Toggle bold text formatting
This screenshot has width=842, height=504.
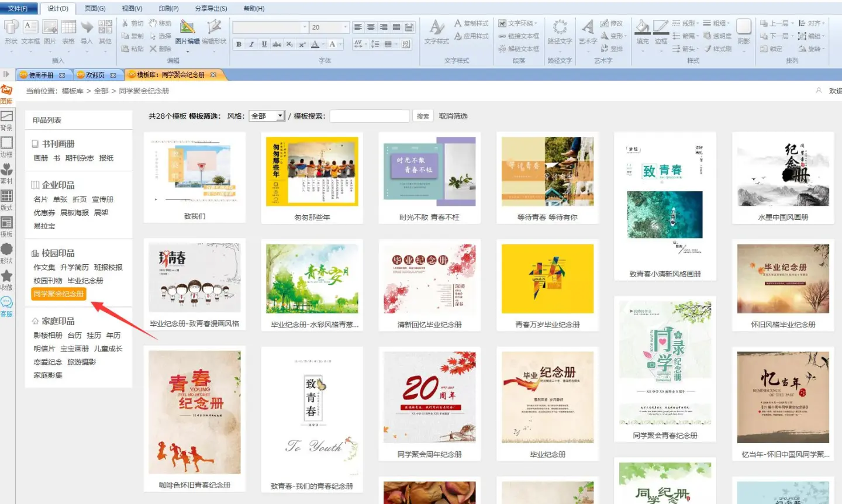click(239, 44)
